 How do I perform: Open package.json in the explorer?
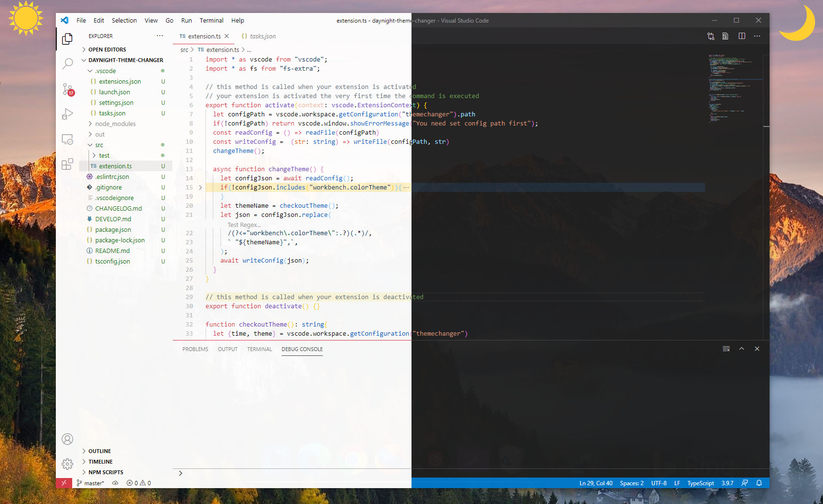[x=125, y=229]
